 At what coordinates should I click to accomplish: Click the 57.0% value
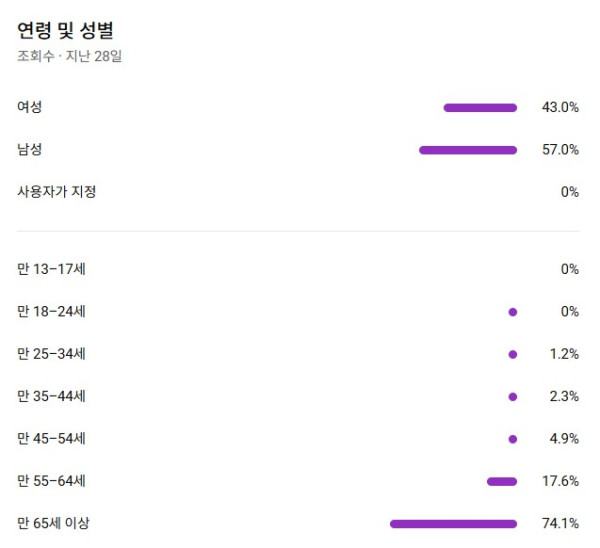pyautogui.click(x=560, y=150)
